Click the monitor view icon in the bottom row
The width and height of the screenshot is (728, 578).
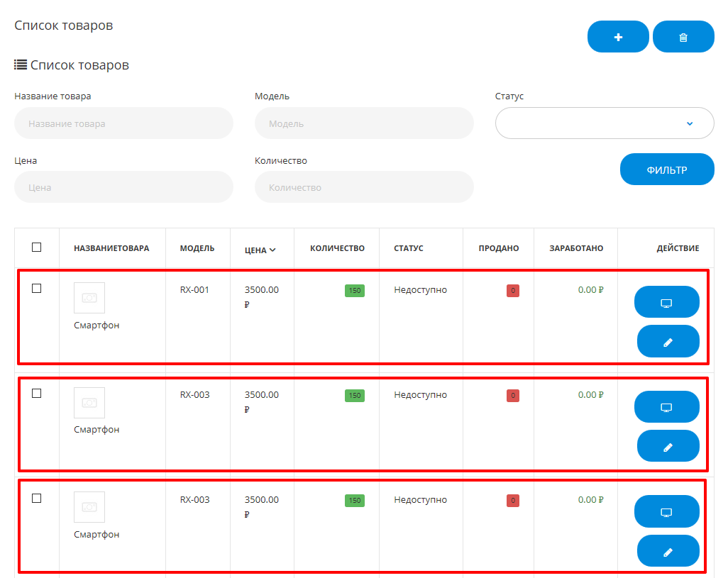666,512
